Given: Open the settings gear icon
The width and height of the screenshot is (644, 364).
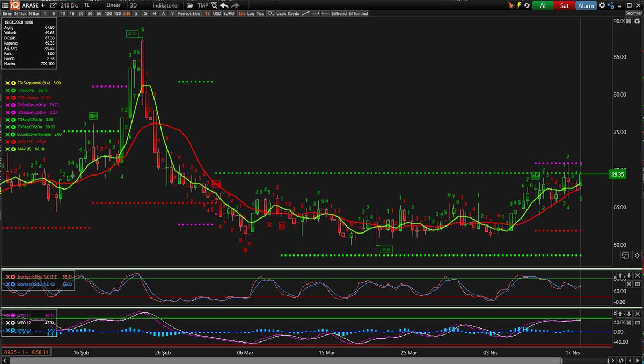Looking at the screenshot, I should 602,5.
